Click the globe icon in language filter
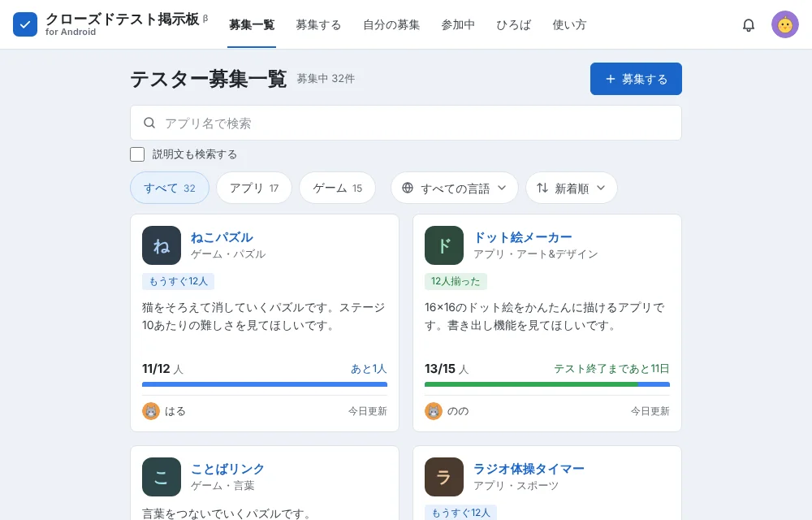This screenshot has width=812, height=520. tap(408, 188)
